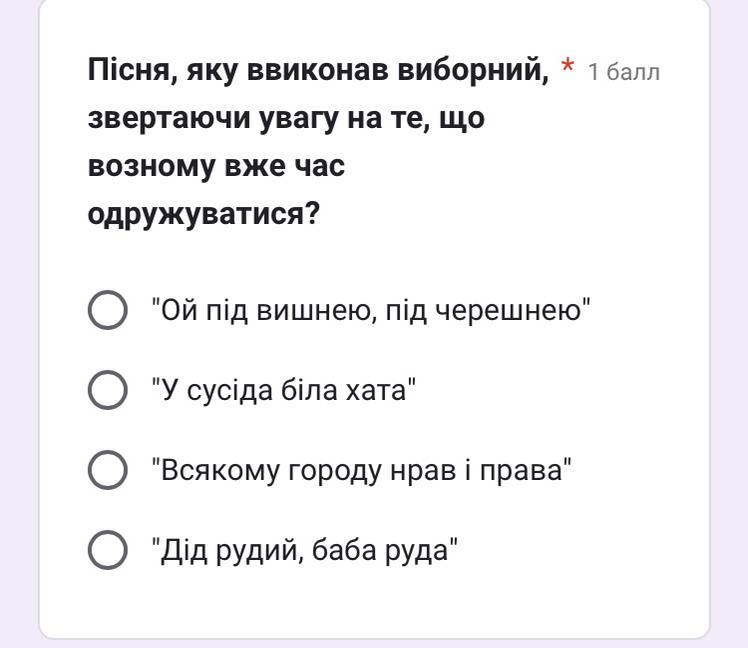Click the word "черешнею" in the first option
748x648 pixels.
point(509,311)
